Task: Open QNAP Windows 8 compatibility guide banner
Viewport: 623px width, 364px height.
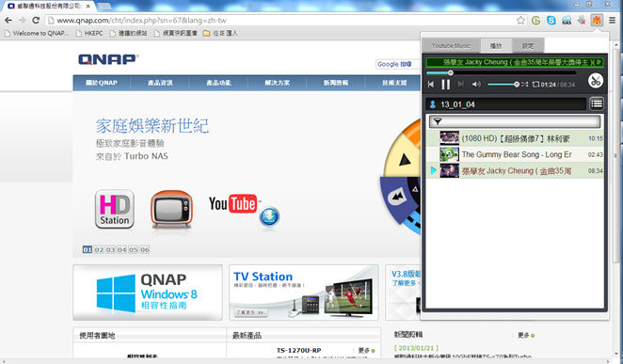Action: click(x=148, y=293)
